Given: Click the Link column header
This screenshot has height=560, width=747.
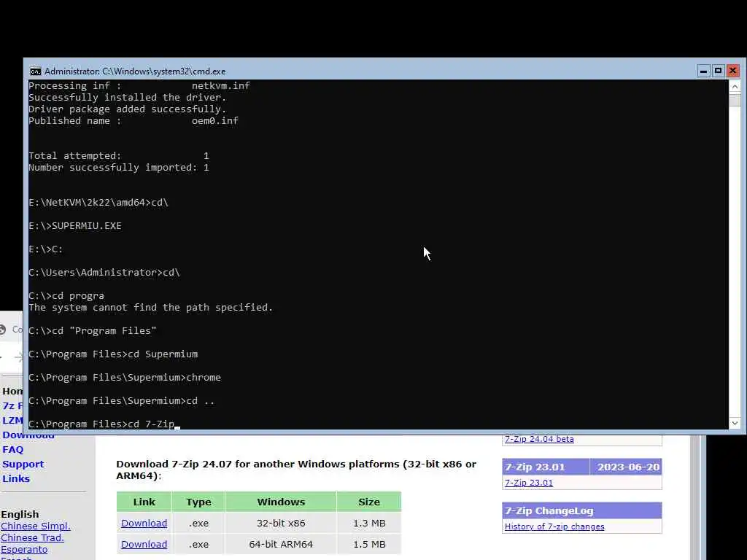Looking at the screenshot, I should pyautogui.click(x=144, y=502).
